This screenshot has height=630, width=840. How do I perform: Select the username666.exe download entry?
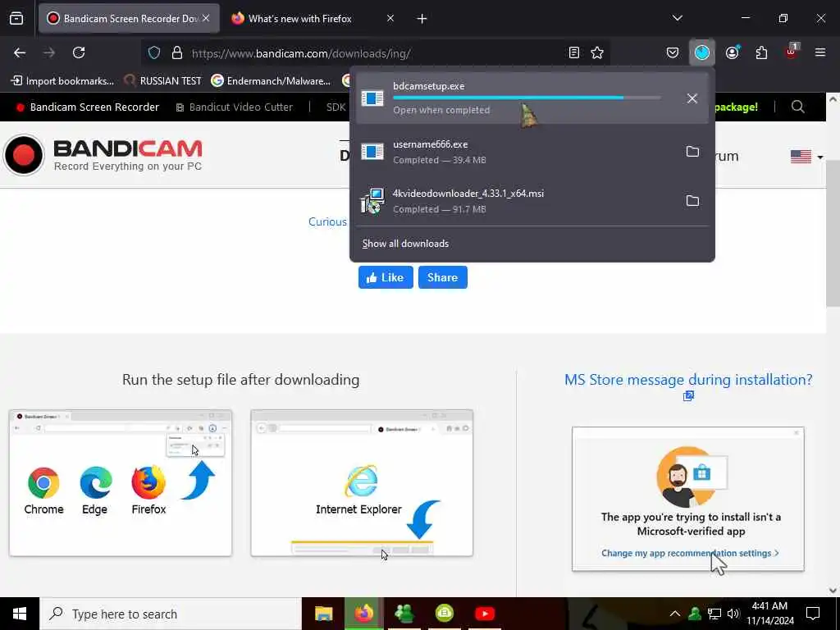coord(532,152)
